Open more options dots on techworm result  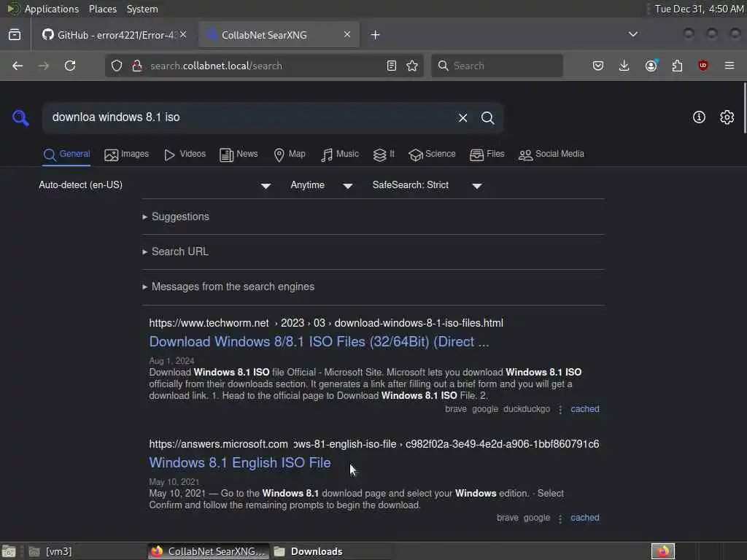tap(560, 410)
